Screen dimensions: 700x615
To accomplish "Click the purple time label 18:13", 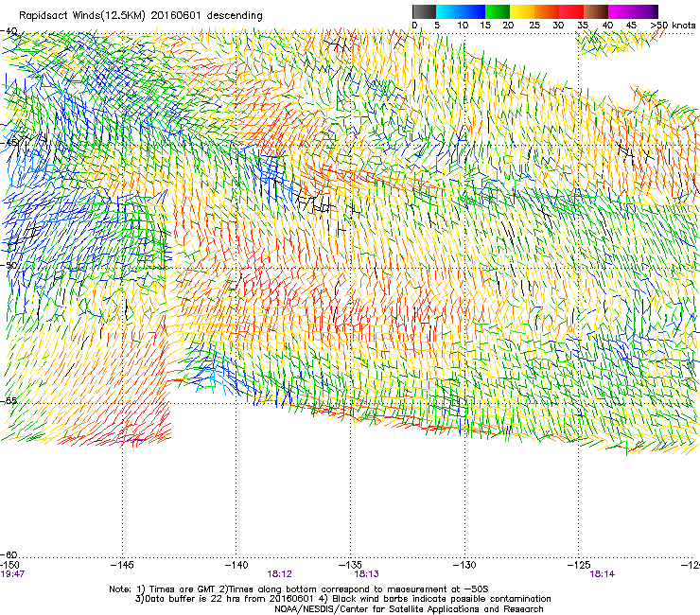I will [366, 574].
